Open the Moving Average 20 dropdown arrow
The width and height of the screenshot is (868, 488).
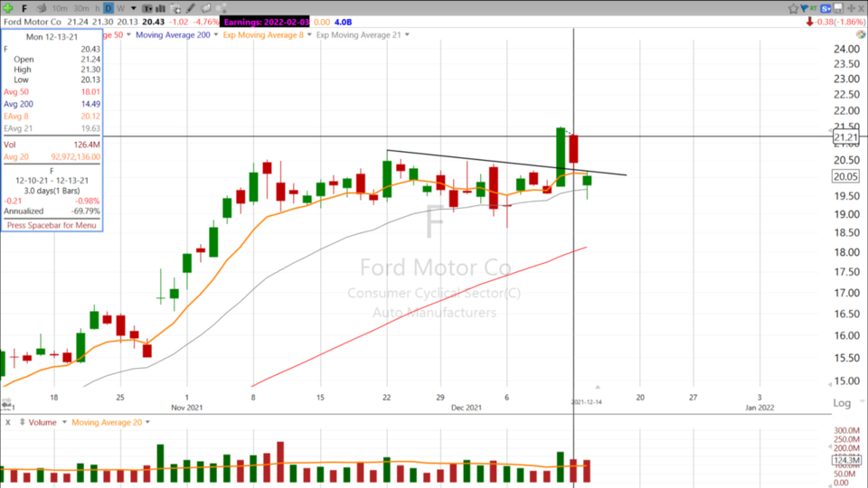147,422
